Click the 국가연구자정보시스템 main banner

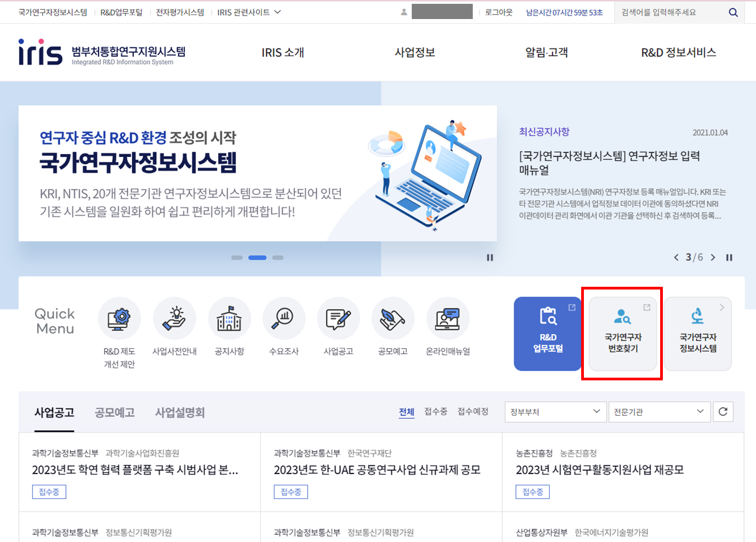tap(258, 173)
